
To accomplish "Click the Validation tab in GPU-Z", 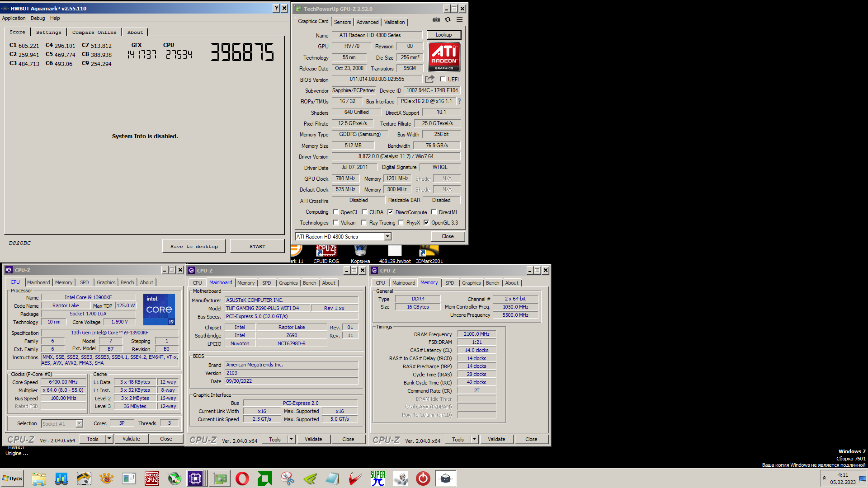I will click(394, 22).
